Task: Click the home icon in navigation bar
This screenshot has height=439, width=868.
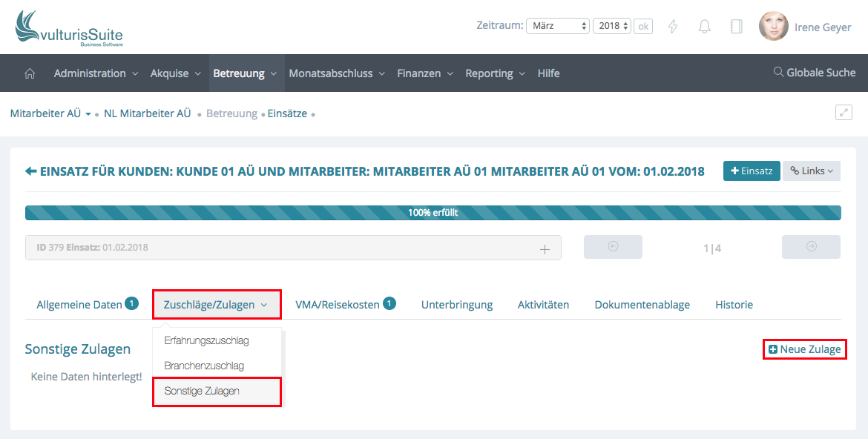Action: 30,73
